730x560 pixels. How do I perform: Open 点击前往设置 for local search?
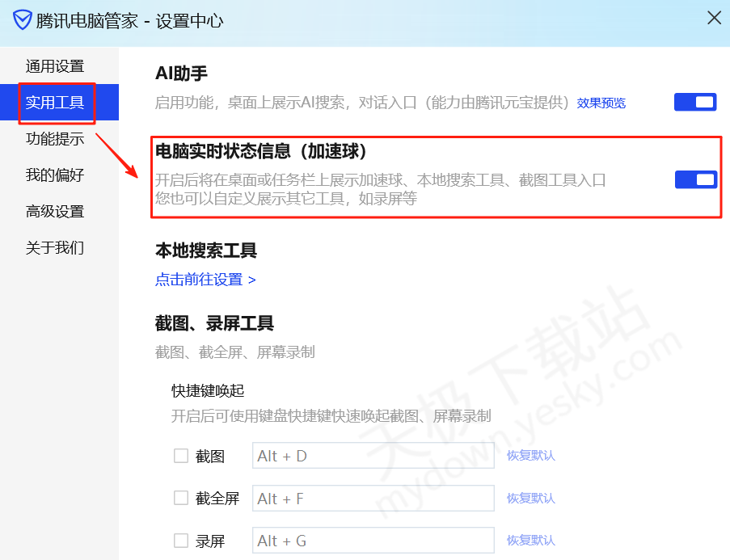point(205,280)
